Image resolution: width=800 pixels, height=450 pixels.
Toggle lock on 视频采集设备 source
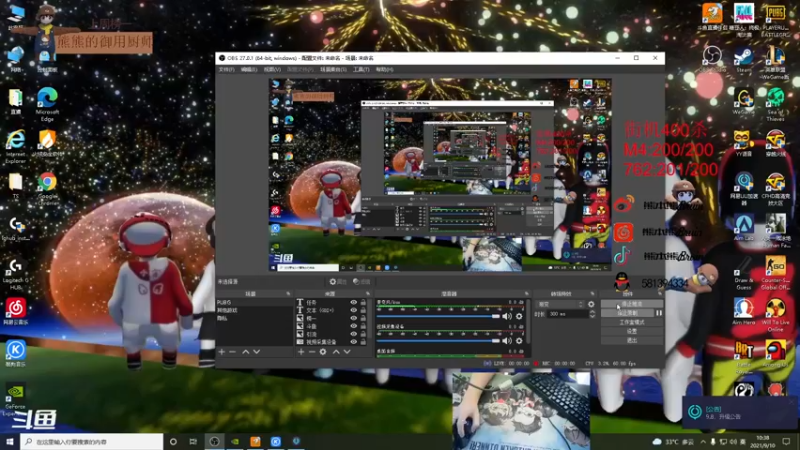click(x=363, y=342)
